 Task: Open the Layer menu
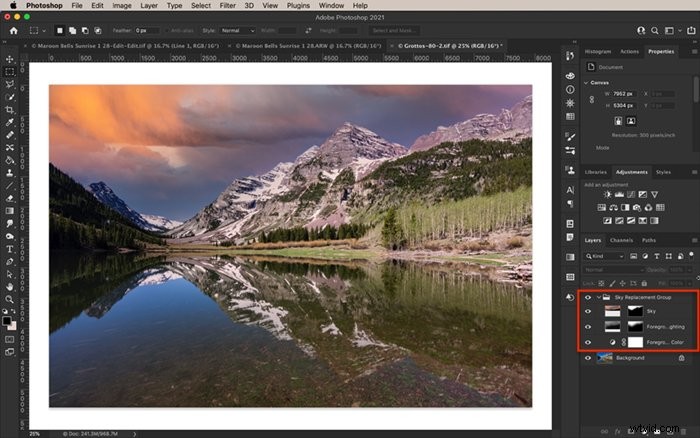pos(149,5)
